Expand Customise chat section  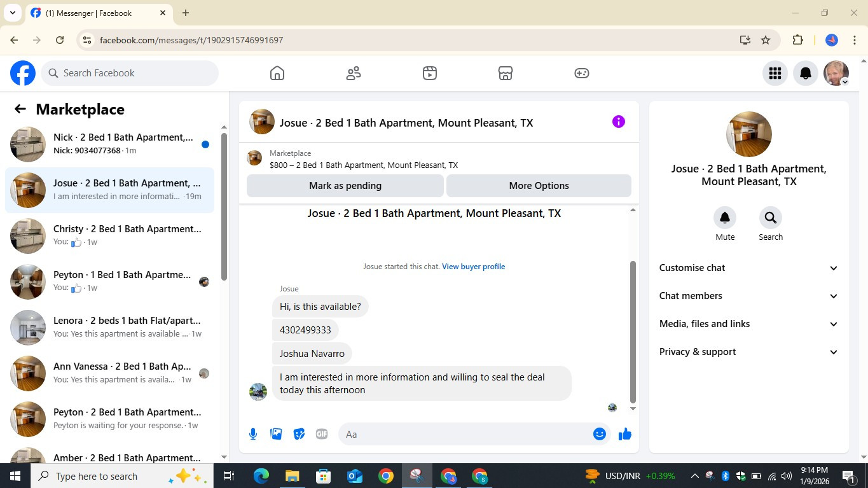748,268
